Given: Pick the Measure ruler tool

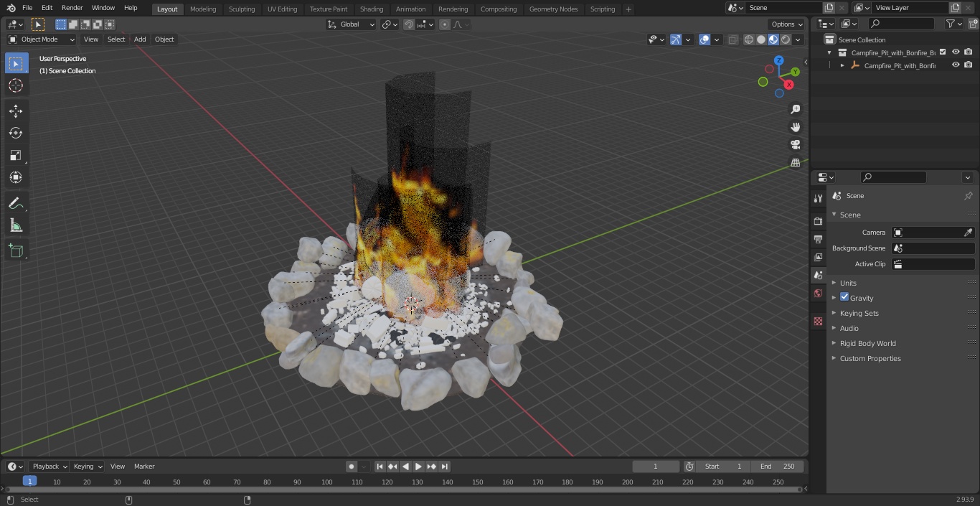Looking at the screenshot, I should (16, 226).
